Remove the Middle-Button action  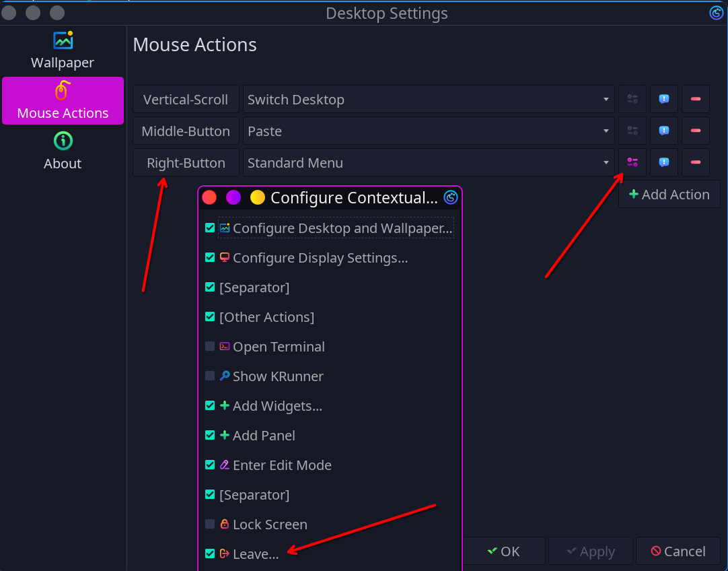click(696, 131)
